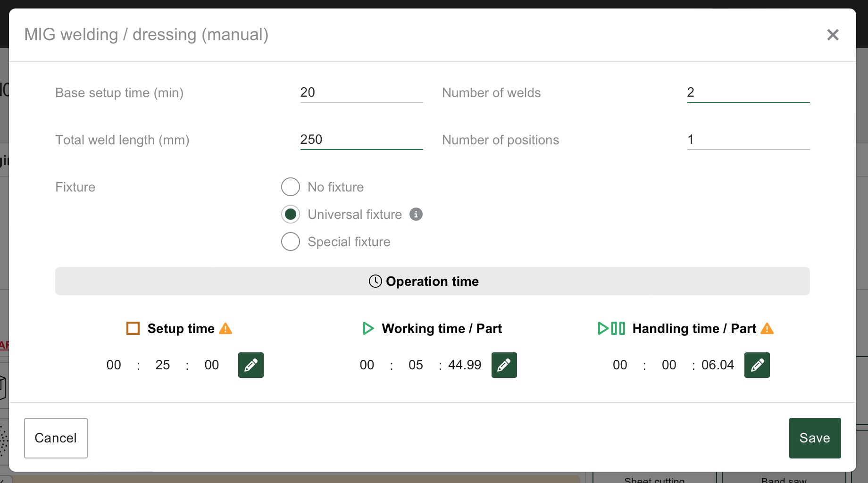The height and width of the screenshot is (483, 868).
Task: Click the Total weld length field
Action: coord(361,140)
